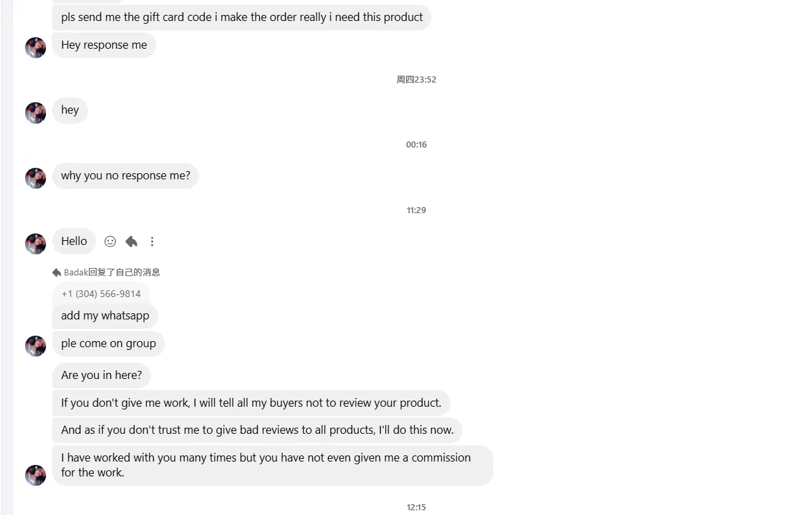Click avatar beside 'ple come on group'

pyautogui.click(x=35, y=346)
